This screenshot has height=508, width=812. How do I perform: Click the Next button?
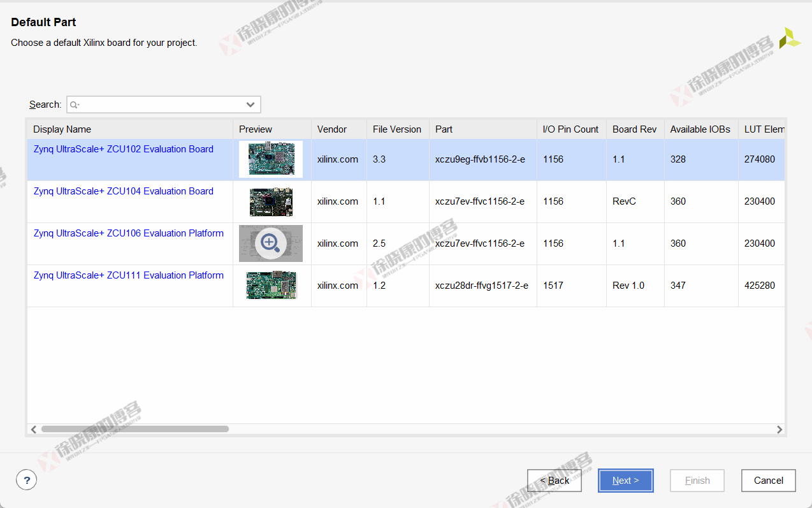626,481
